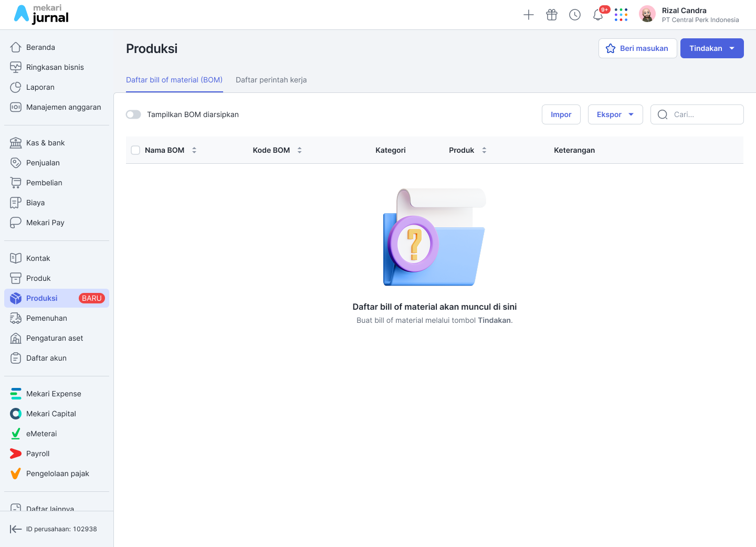Viewport: 756px width, 547px height.
Task: Sort by Nama BOM column arrows
Action: coord(194,150)
